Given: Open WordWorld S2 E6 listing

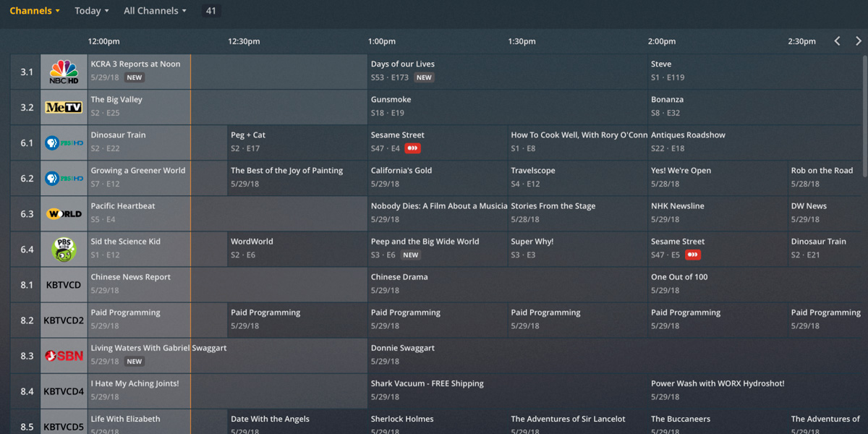Looking at the screenshot, I should click(297, 249).
